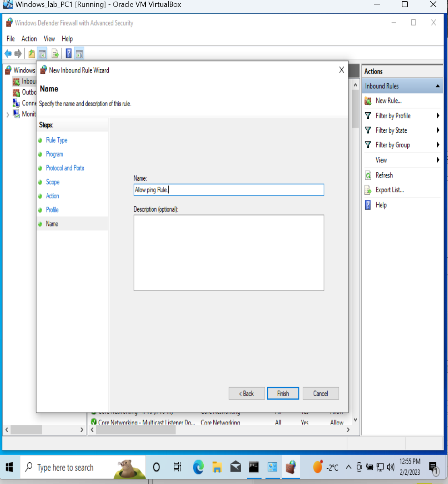
Task: Click the rules list vertical scrollbar thumb
Action: click(355, 109)
